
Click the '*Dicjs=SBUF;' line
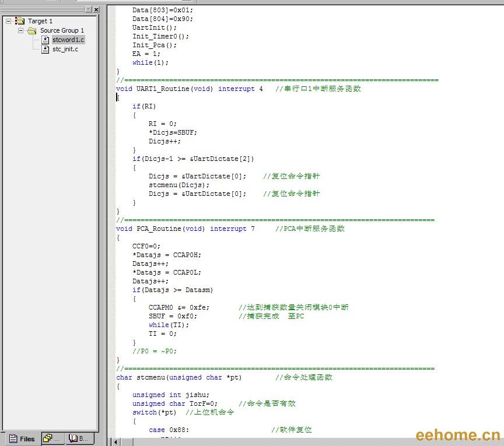coord(173,132)
